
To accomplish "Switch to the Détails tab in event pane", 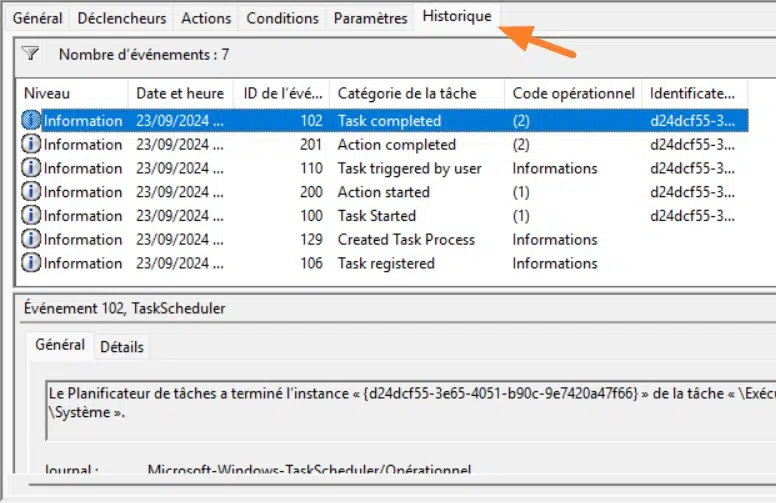I will [121, 347].
